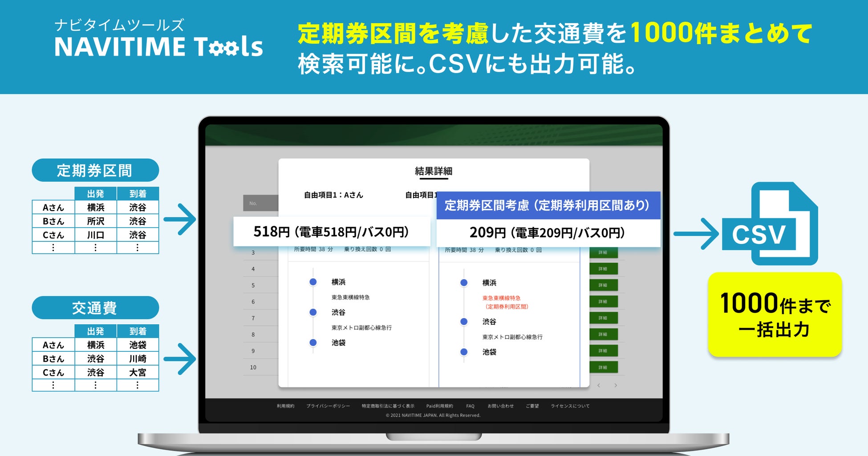Image resolution: width=868 pixels, height=456 pixels.
Task: Click the 所要時間 38 分 text in the 209円 route
Action: (x=464, y=250)
